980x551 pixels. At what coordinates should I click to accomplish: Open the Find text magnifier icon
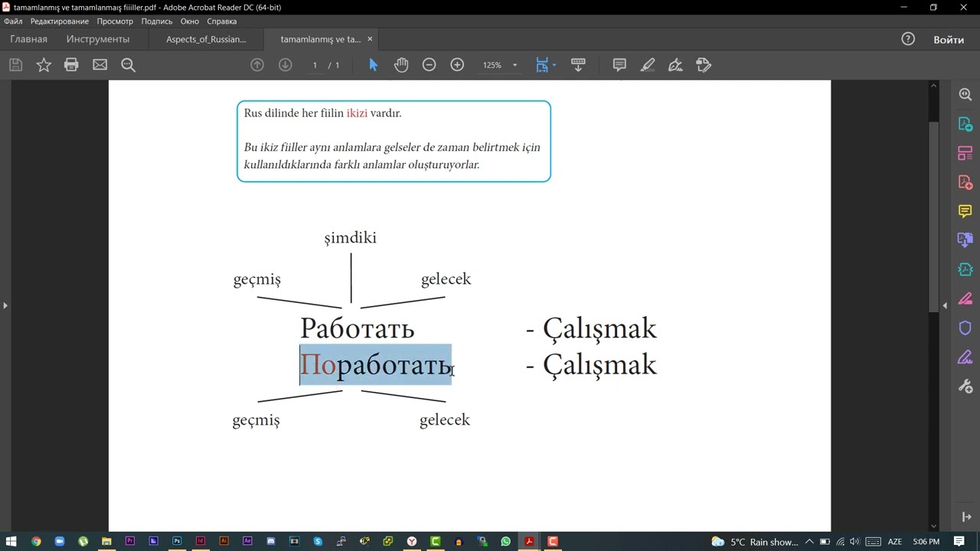tap(128, 65)
